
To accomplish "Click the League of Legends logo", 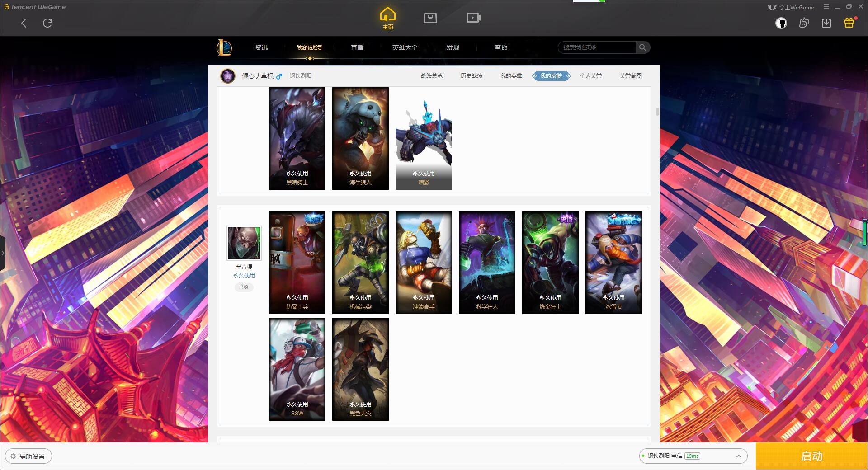I will pos(224,47).
